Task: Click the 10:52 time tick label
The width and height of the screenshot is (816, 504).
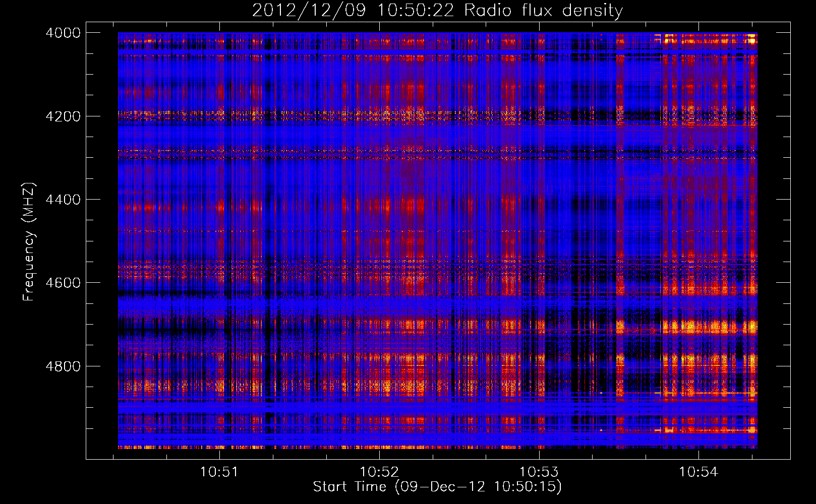Action: (379, 472)
